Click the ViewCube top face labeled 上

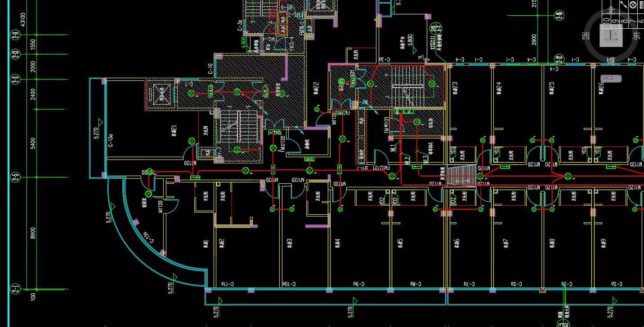coord(612,36)
